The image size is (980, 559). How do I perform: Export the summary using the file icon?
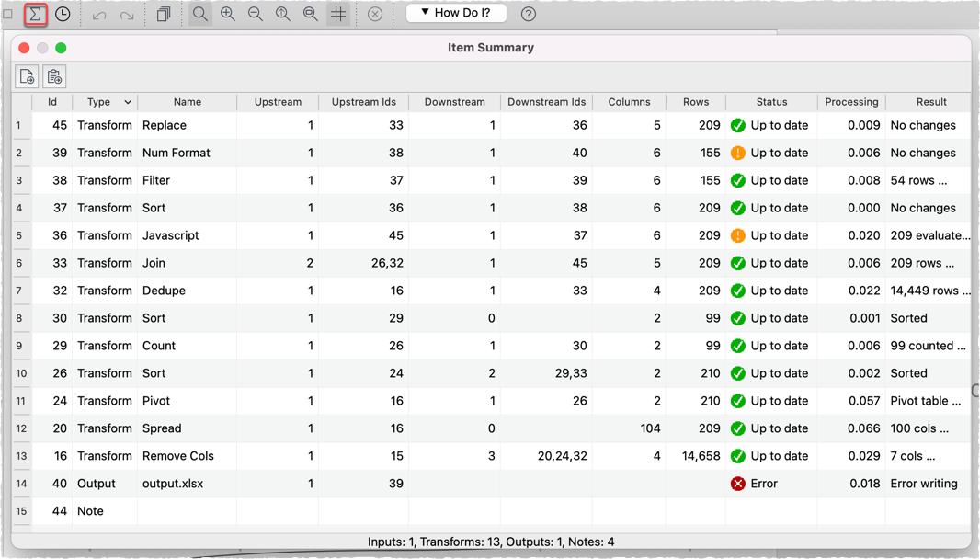pos(26,76)
